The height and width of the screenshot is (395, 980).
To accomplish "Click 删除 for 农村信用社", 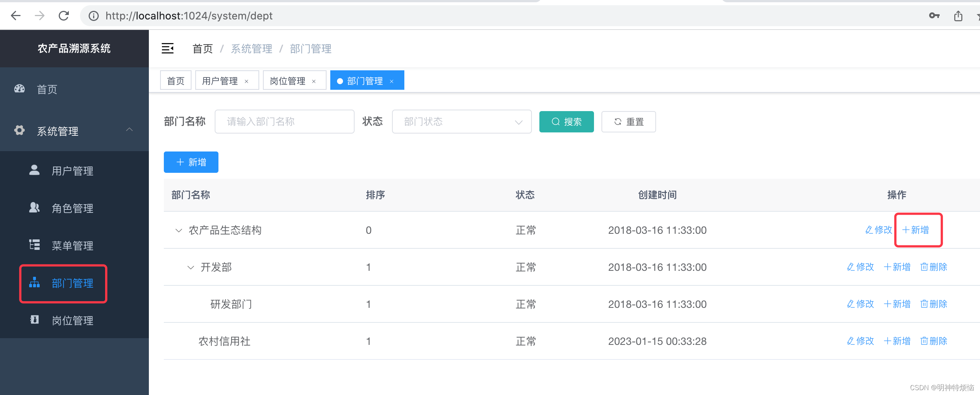I will (934, 341).
